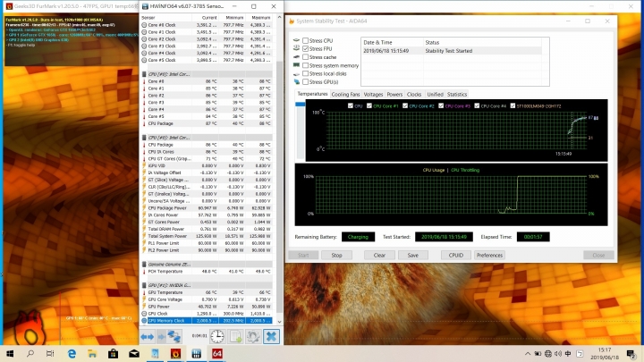Image resolution: width=644 pixels, height=362 pixels.
Task: Click the Clear button in AIDA64
Action: [379, 256]
